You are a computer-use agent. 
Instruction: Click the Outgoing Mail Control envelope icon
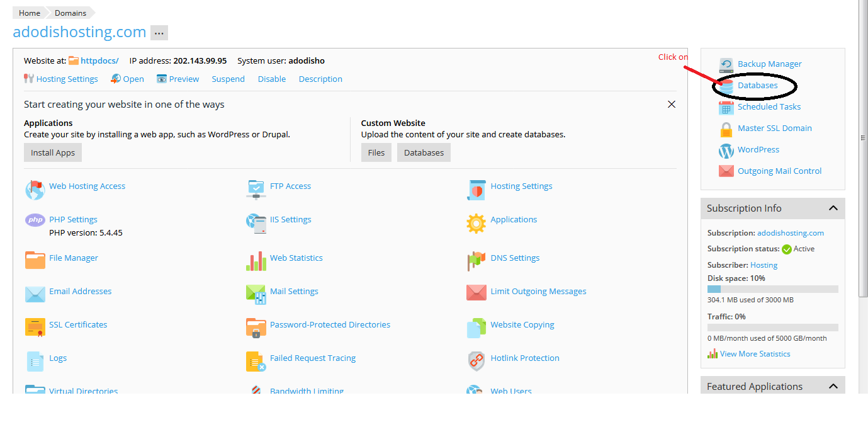coord(726,171)
